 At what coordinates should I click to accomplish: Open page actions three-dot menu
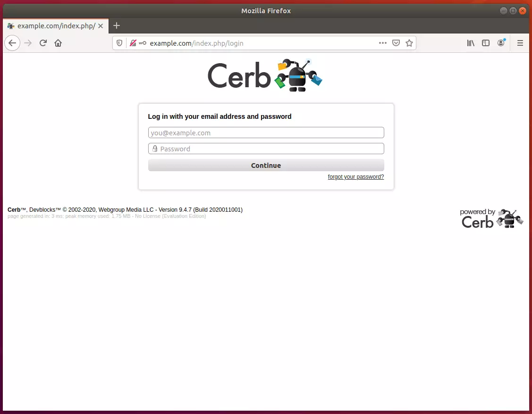tap(383, 43)
